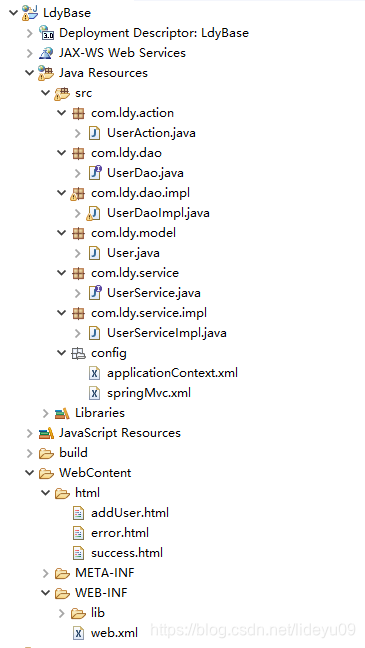Click the JavaScript Resources icon
The height and width of the screenshot is (648, 365).
[46, 433]
